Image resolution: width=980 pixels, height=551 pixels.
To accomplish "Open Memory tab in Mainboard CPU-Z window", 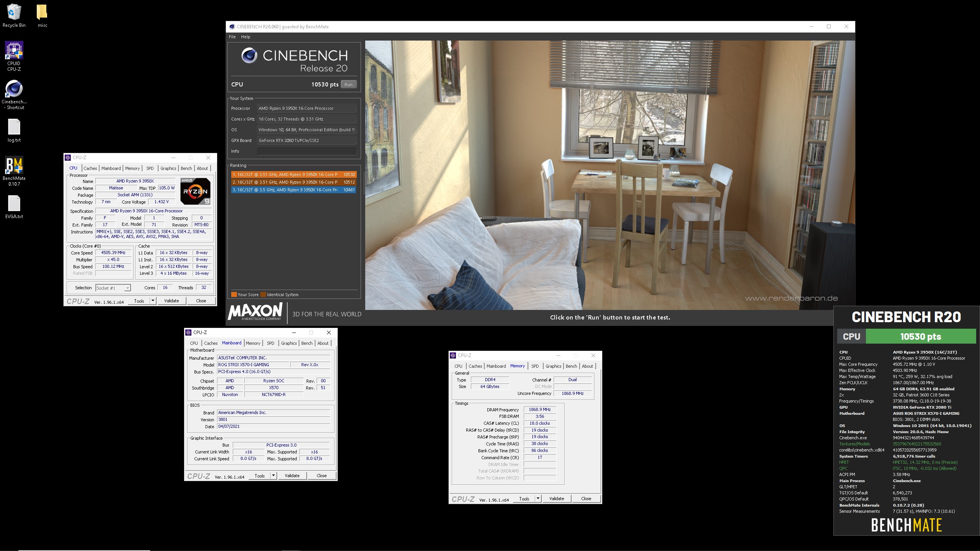I will pos(253,343).
